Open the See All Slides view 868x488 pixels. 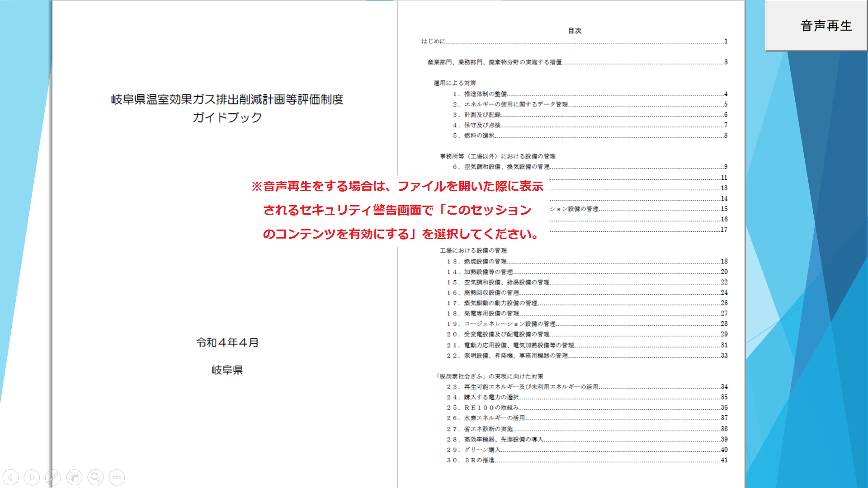[x=74, y=477]
